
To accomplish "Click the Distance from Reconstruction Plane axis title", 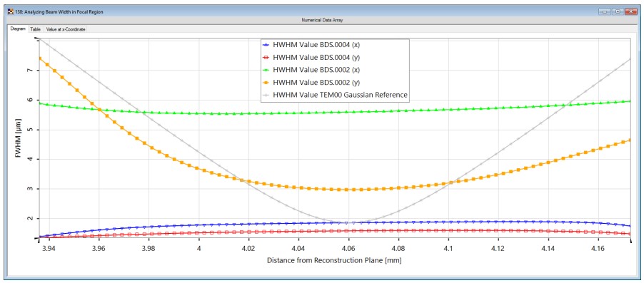I will pos(334,260).
